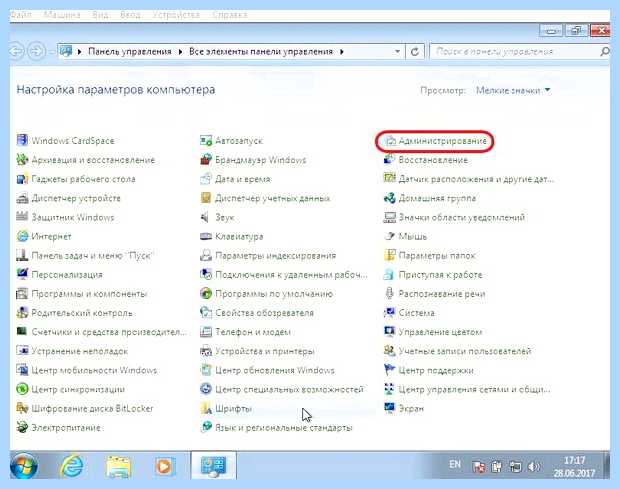Open Центр обновления Windows link

point(275,370)
